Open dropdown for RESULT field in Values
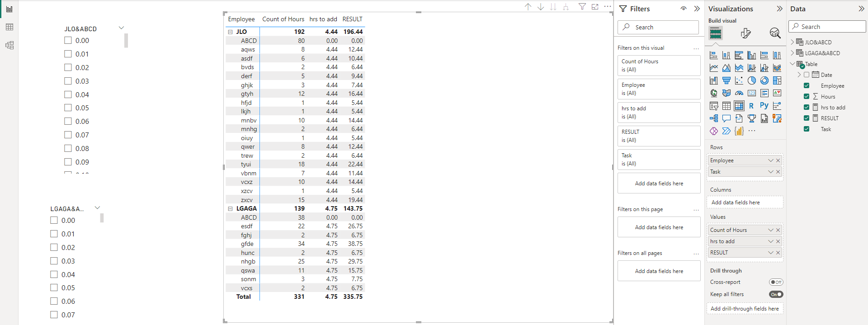868x325 pixels. [771, 253]
